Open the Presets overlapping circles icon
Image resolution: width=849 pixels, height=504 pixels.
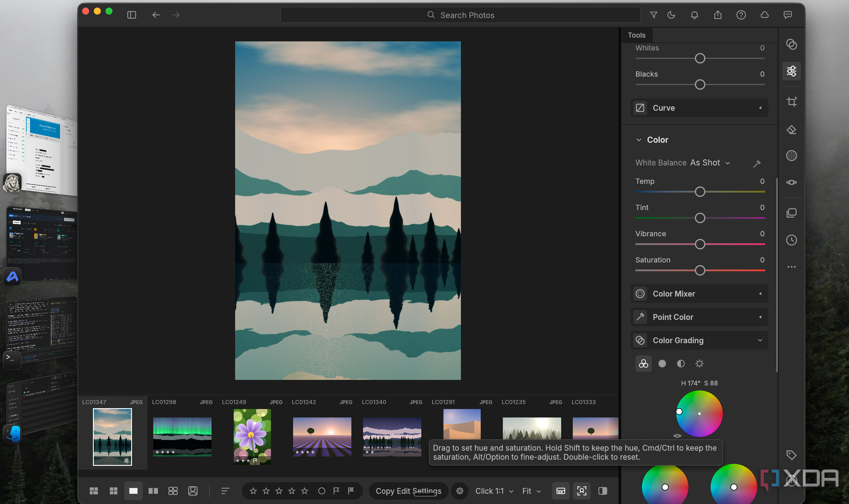pyautogui.click(x=792, y=45)
